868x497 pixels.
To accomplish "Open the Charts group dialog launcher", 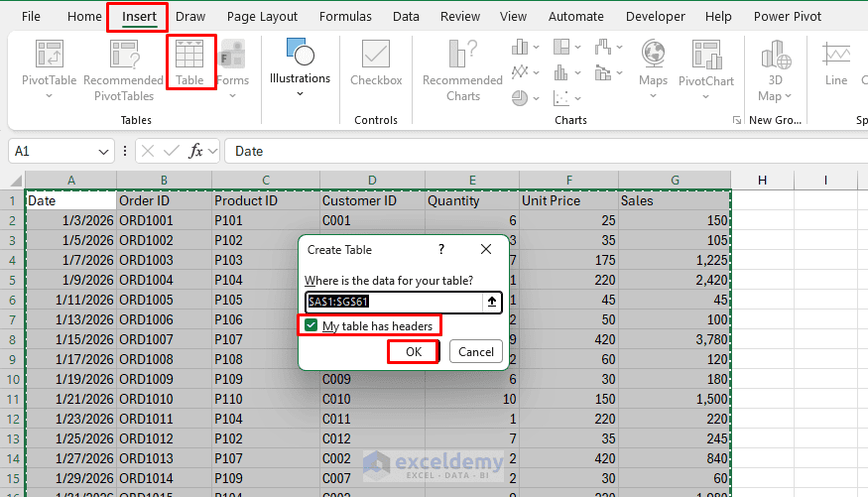I will (736, 120).
